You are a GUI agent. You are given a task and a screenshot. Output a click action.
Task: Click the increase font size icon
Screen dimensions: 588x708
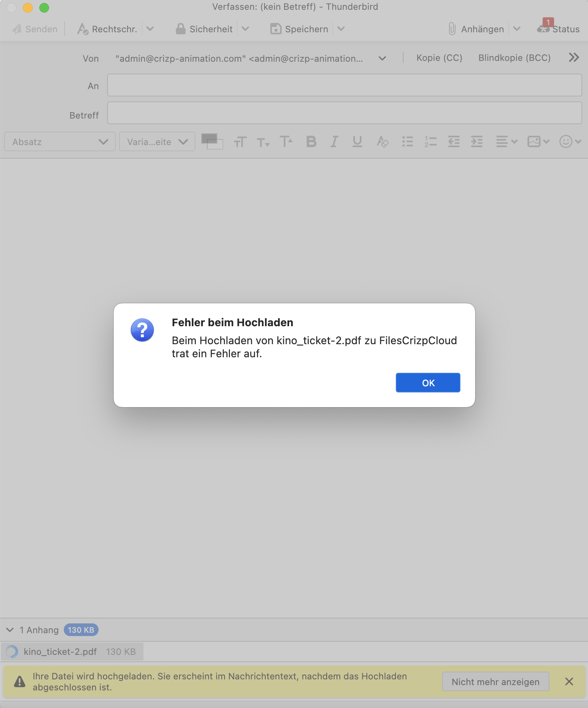pos(286,142)
